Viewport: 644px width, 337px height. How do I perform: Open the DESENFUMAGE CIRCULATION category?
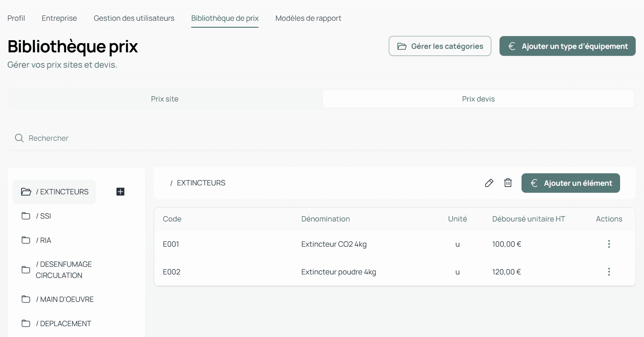pos(63,270)
